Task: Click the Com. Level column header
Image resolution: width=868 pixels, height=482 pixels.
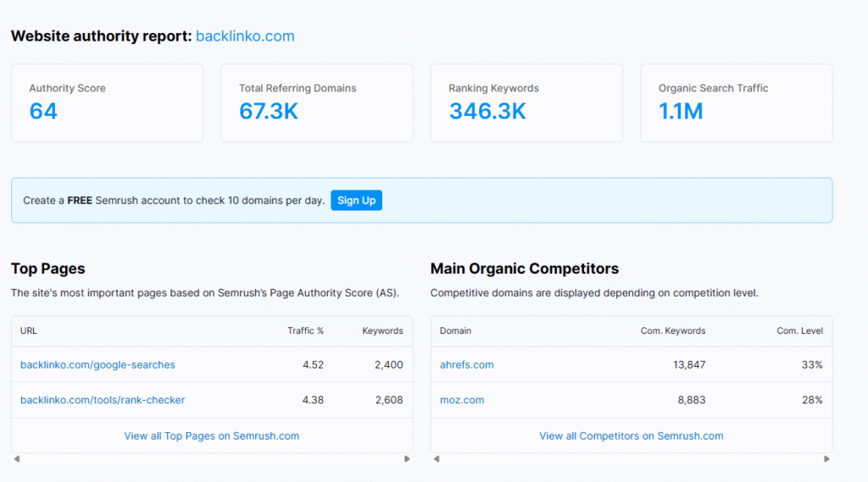Action: (x=799, y=331)
